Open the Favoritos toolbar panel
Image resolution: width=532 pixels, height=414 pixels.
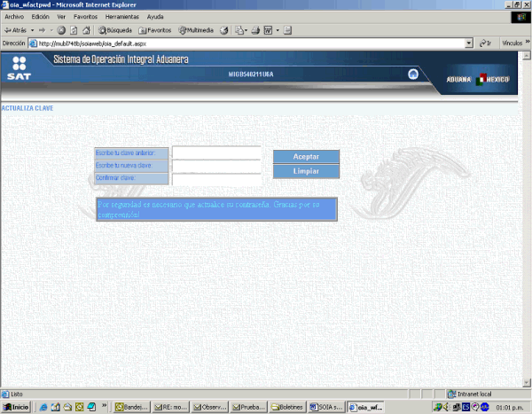tap(154, 30)
